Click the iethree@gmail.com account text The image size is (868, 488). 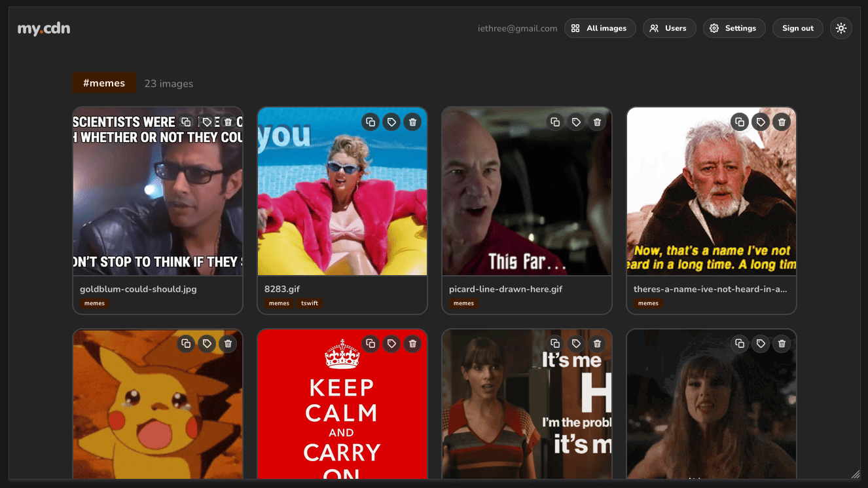518,28
